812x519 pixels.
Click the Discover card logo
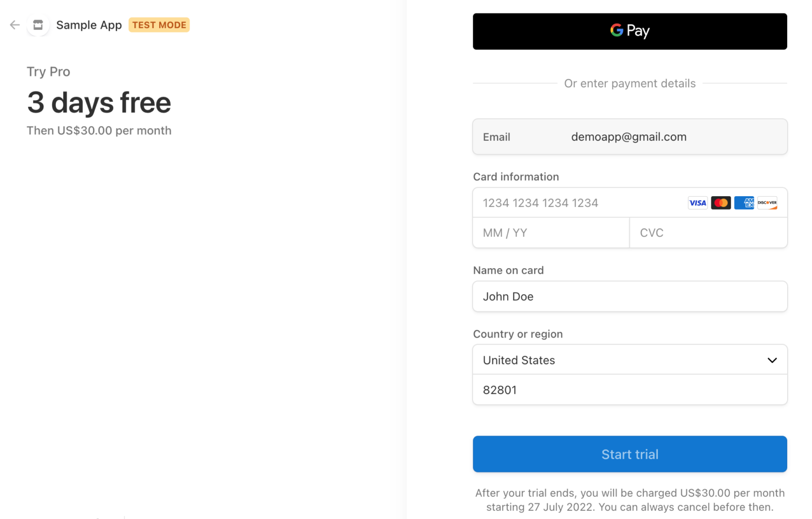click(x=767, y=203)
